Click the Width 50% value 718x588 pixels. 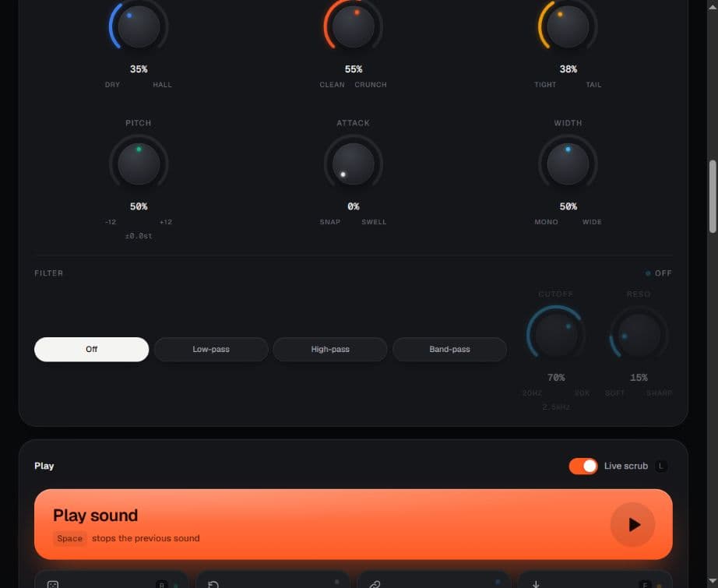pyautogui.click(x=568, y=206)
